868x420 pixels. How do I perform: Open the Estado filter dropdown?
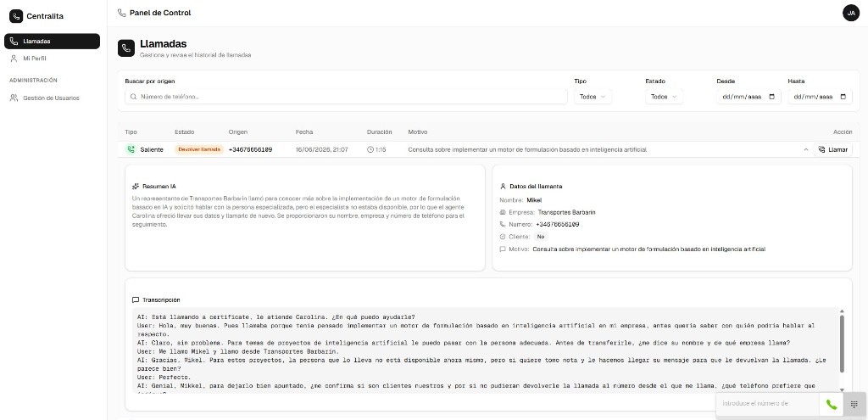(665, 97)
